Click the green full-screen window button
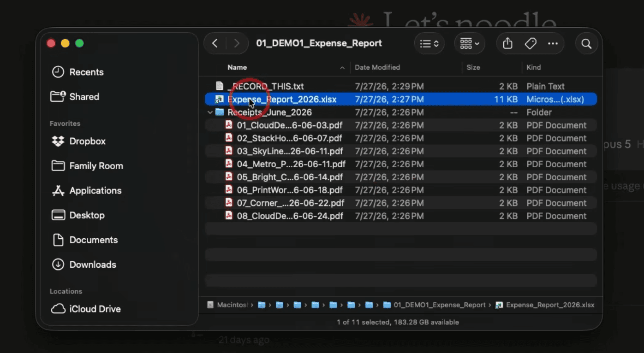 click(79, 43)
